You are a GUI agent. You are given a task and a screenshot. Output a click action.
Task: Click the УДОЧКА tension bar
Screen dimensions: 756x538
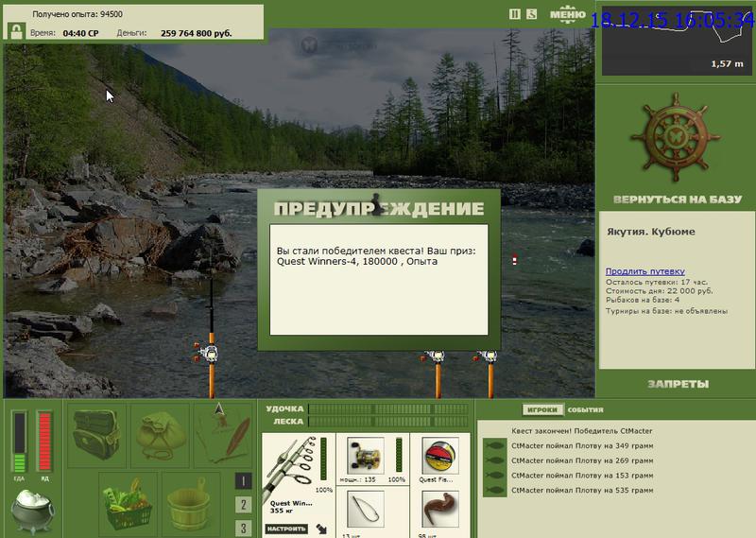coord(388,409)
